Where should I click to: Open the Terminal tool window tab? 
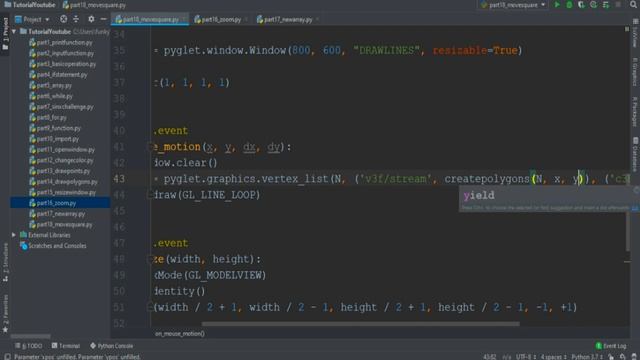[66, 346]
